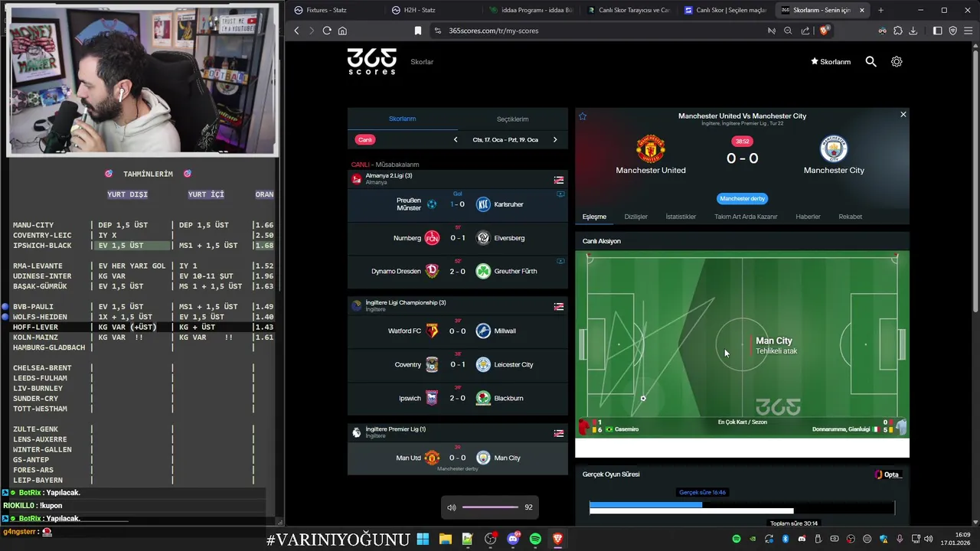
Task: Open the browser hamburger menu
Action: (x=969, y=31)
